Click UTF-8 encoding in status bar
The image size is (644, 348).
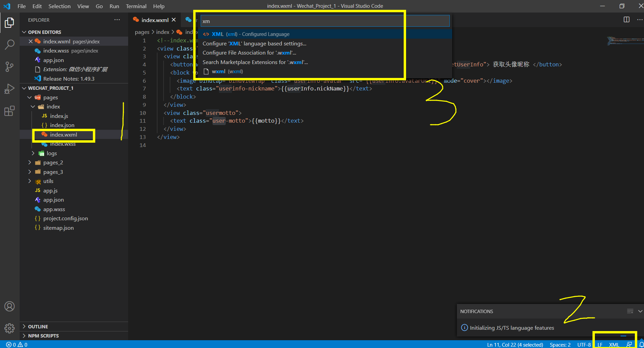(x=584, y=345)
